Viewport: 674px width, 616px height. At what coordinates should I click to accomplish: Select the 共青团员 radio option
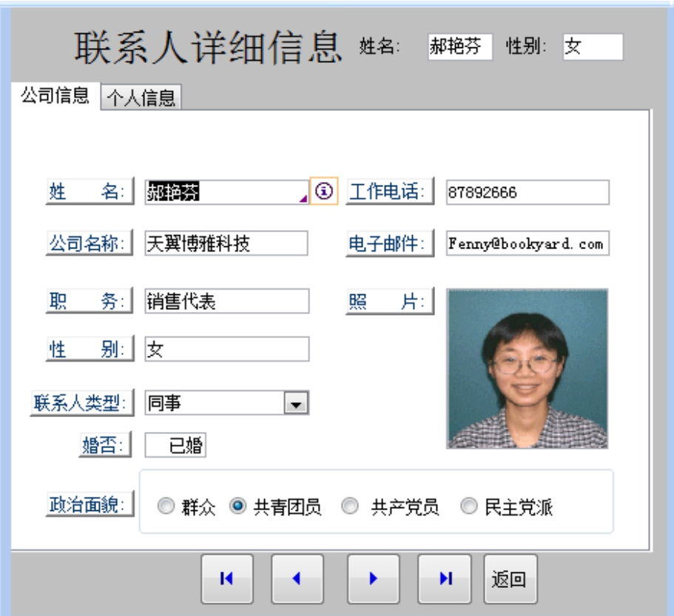click(238, 507)
